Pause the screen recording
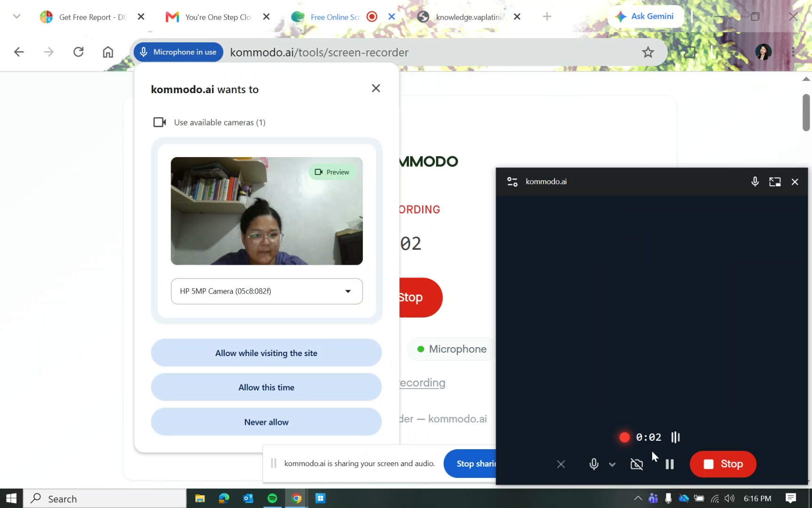The height and width of the screenshot is (508, 812). tap(670, 464)
